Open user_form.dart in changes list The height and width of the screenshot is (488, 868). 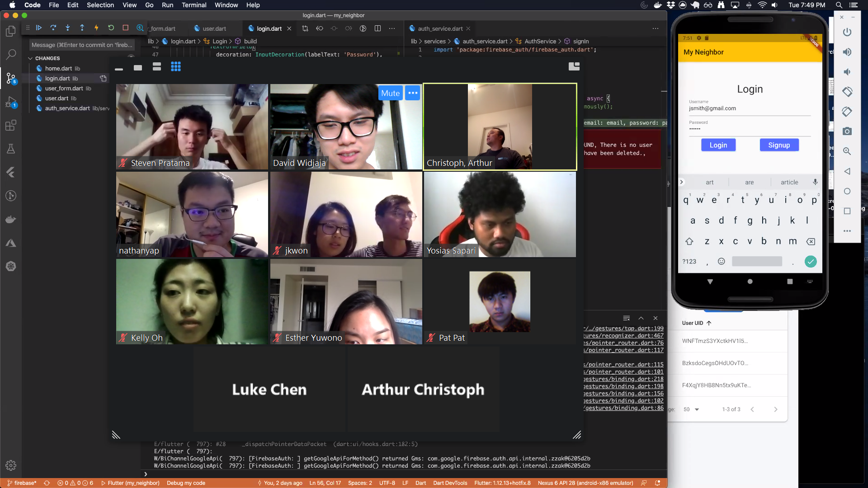point(68,89)
